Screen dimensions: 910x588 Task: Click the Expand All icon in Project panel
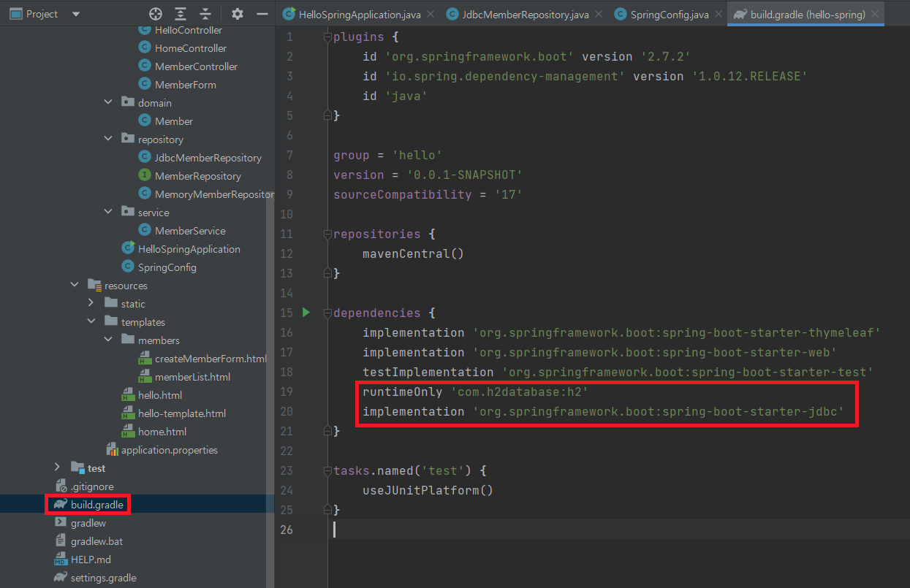[181, 14]
